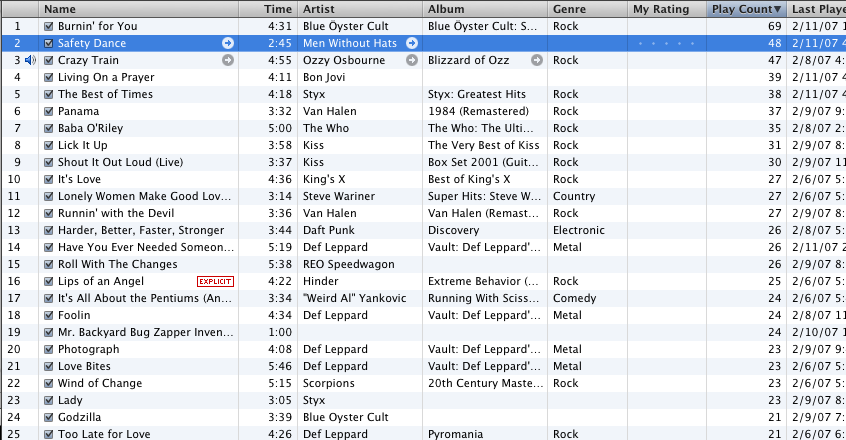Click artist Scorpions
This screenshot has height=440, width=846.
(x=329, y=383)
